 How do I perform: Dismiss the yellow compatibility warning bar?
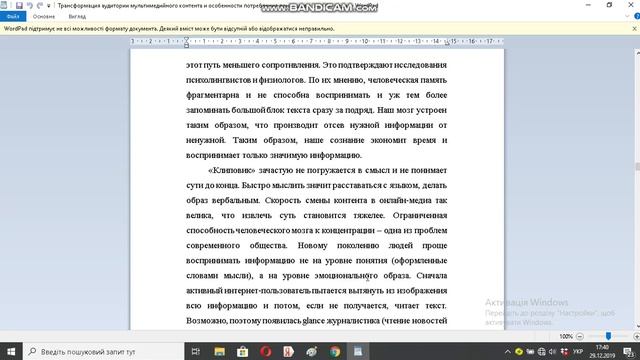tap(634, 29)
